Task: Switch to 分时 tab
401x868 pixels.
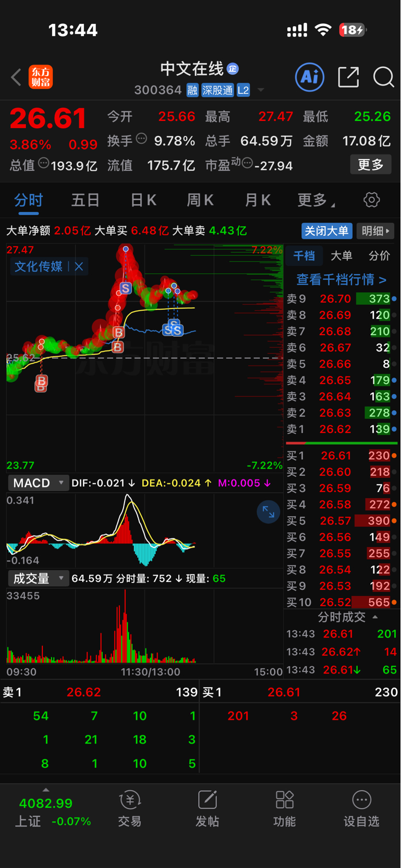Action: click(x=28, y=201)
